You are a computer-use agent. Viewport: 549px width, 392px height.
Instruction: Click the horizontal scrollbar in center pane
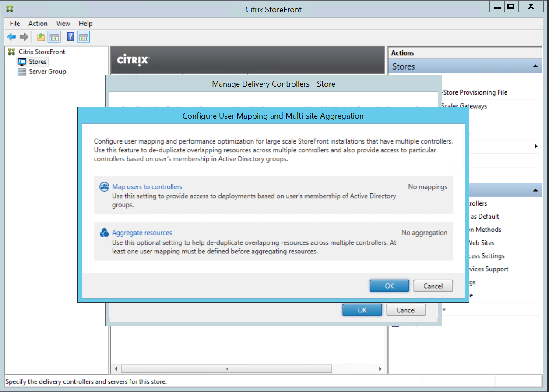(226, 369)
